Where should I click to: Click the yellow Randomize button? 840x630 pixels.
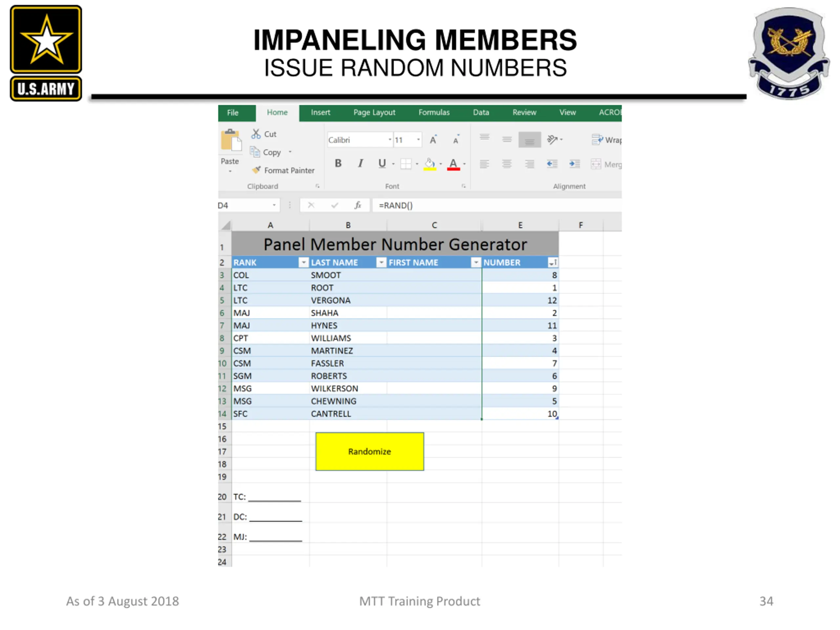tap(369, 451)
